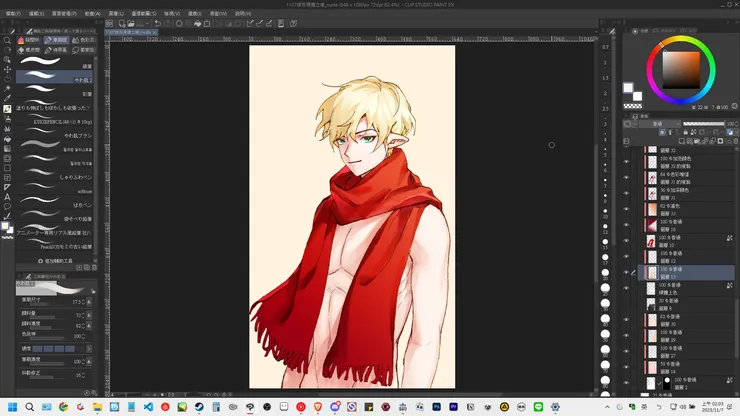Select the Decoration tool

(7, 128)
